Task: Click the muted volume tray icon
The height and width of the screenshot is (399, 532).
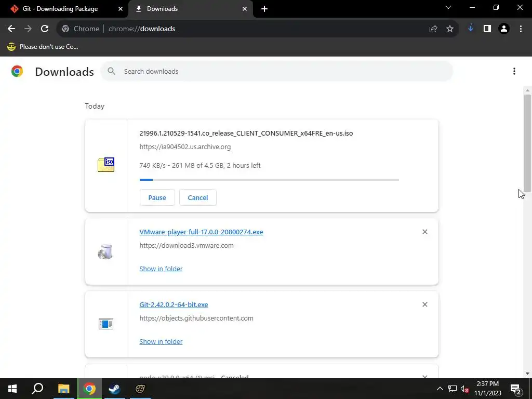Action: [x=465, y=389]
